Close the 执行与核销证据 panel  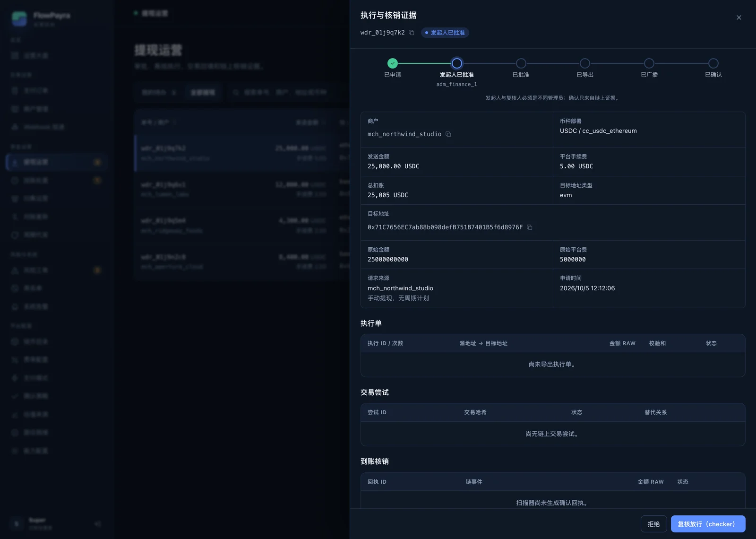[739, 17]
